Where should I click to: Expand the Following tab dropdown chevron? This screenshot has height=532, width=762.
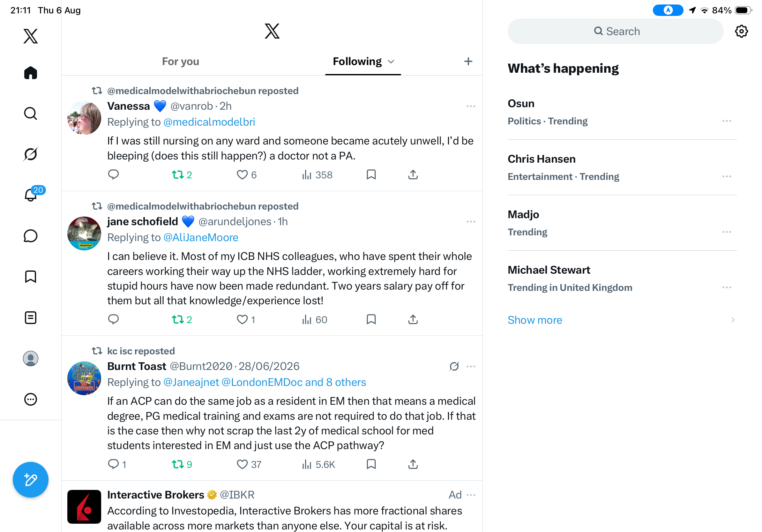pyautogui.click(x=391, y=62)
